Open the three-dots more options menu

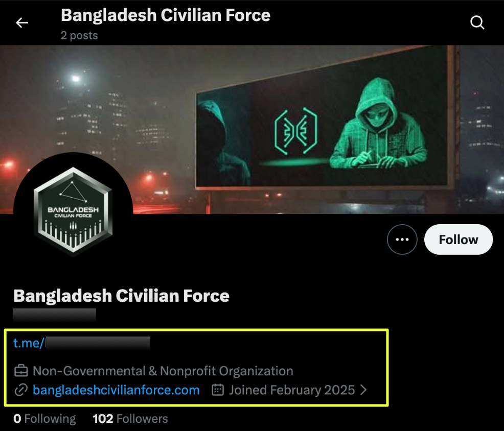point(402,240)
